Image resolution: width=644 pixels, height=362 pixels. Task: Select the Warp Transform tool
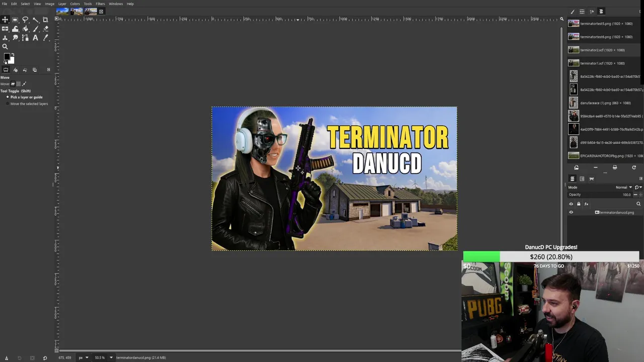coord(15,29)
